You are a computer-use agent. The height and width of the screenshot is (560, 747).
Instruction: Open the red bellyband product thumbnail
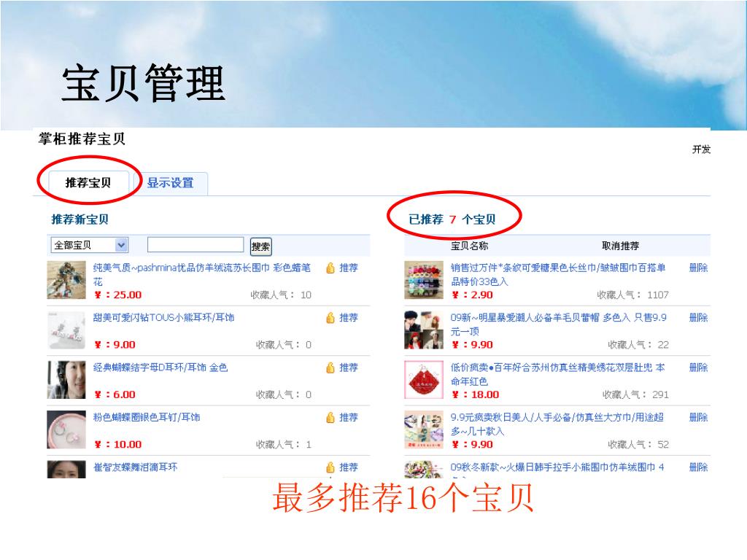[424, 379]
